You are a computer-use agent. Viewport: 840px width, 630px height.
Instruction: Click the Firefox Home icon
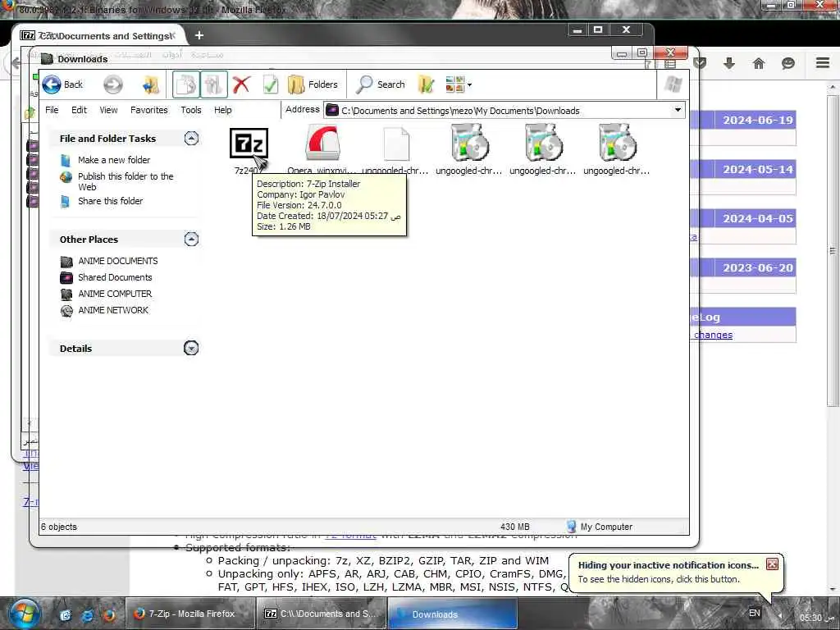click(x=759, y=63)
